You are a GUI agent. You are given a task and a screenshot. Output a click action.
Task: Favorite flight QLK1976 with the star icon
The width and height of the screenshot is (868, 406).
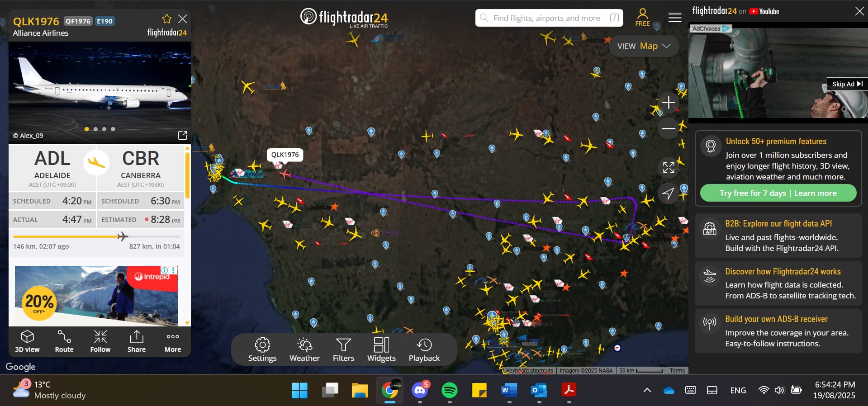(x=167, y=19)
